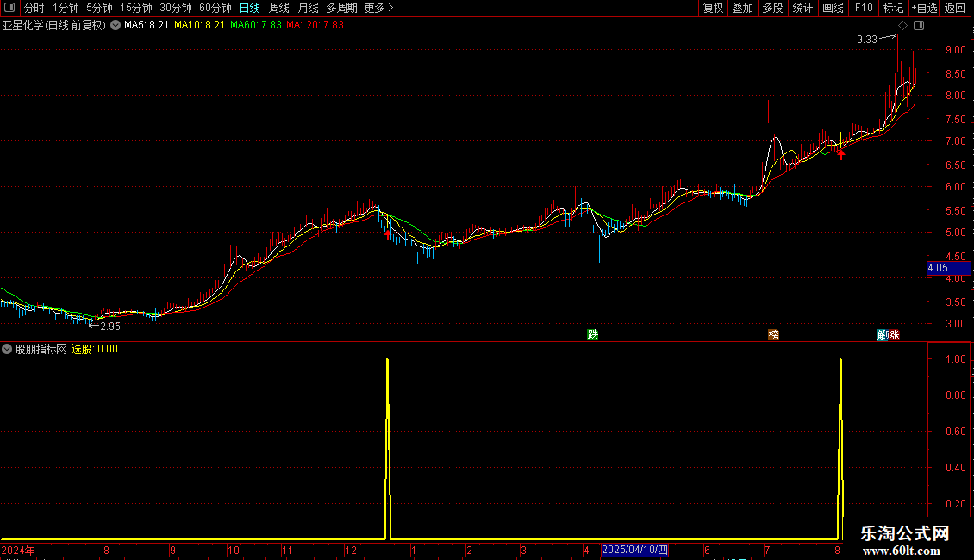The width and height of the screenshot is (974, 560).
Task: Open 统计 statistics
Action: [x=802, y=8]
